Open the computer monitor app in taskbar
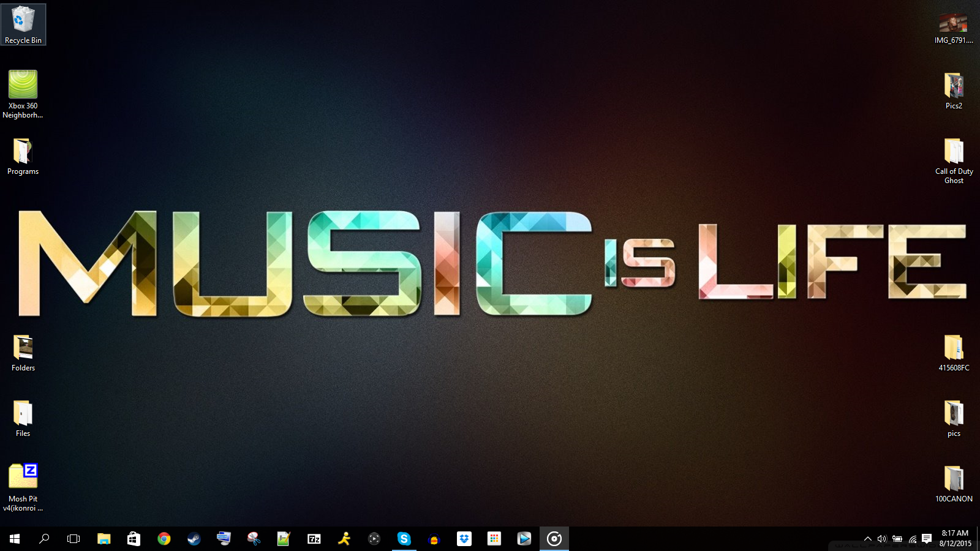This screenshot has height=551, width=980. pyautogui.click(x=224, y=539)
